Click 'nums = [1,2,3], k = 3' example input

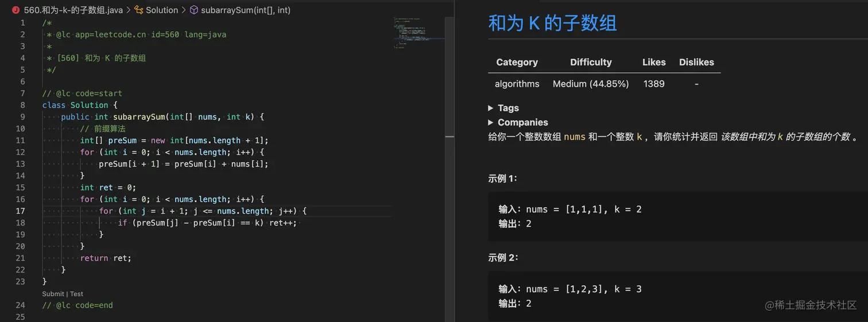tap(584, 289)
